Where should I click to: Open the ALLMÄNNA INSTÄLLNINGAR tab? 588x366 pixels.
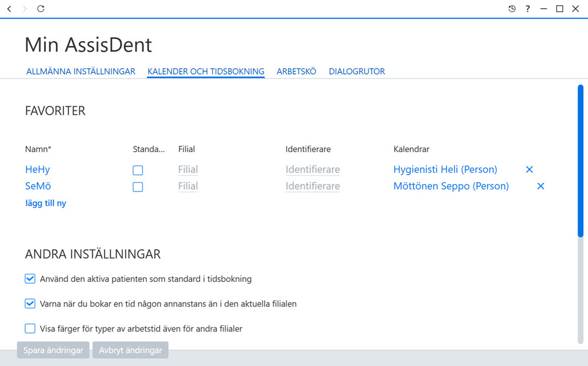coord(81,71)
